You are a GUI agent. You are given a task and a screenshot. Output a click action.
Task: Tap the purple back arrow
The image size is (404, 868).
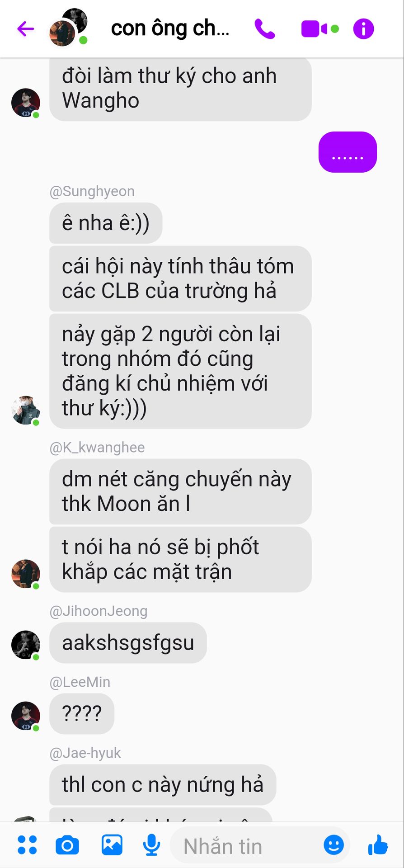click(x=26, y=29)
